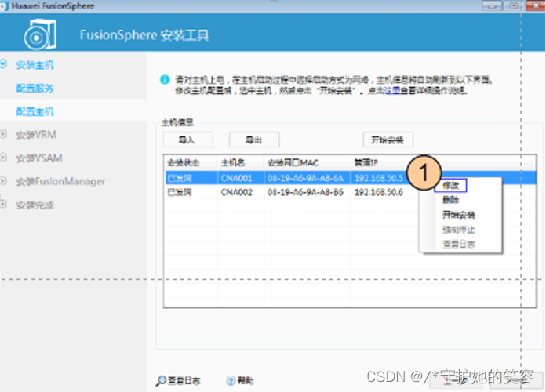This screenshot has height=392, width=546.
Task: Choose 强制停止 from the context menu
Action: 459,230
